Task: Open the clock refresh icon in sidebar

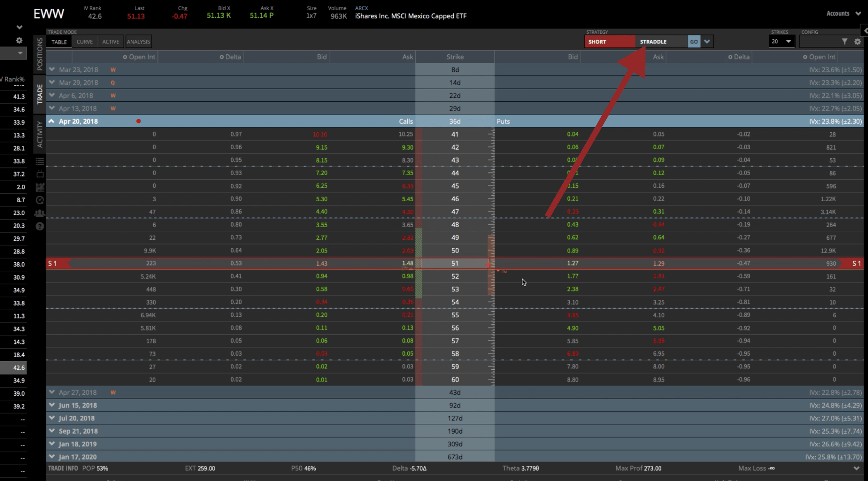Action: click(40, 200)
